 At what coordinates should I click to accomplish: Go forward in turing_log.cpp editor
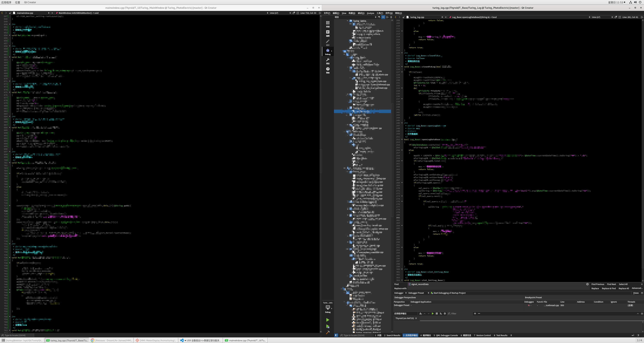point(400,17)
